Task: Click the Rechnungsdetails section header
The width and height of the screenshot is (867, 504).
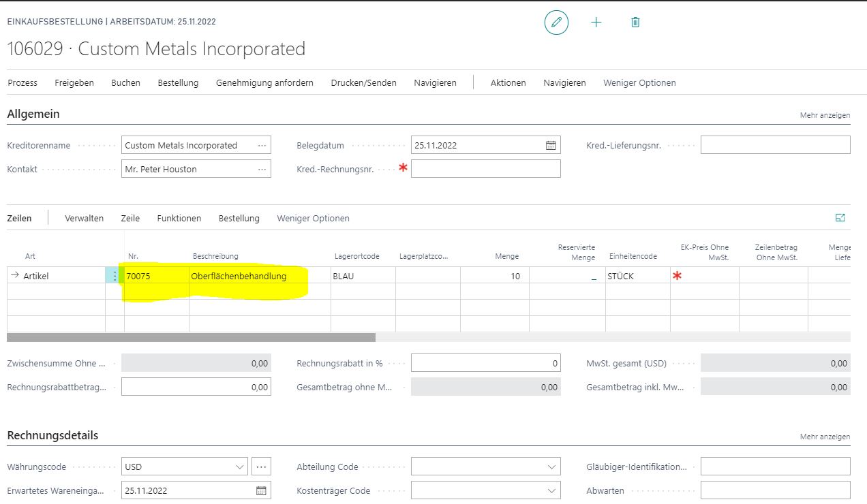Action: point(52,435)
